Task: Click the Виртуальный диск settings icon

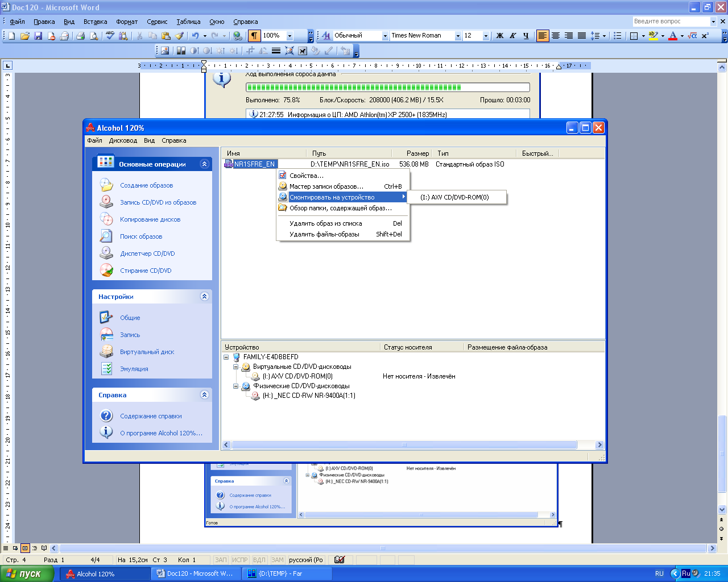Action: [106, 351]
